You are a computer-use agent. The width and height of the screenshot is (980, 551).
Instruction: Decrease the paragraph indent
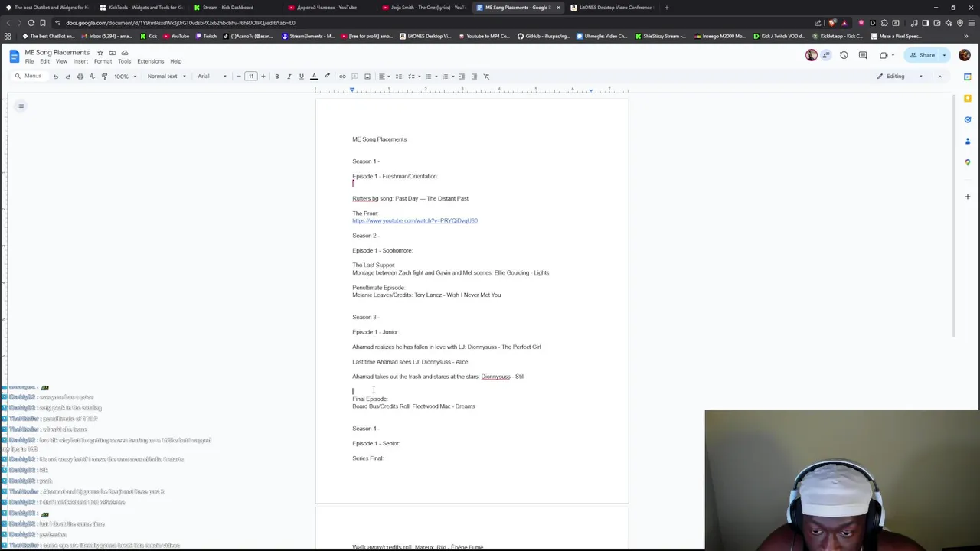pos(461,77)
